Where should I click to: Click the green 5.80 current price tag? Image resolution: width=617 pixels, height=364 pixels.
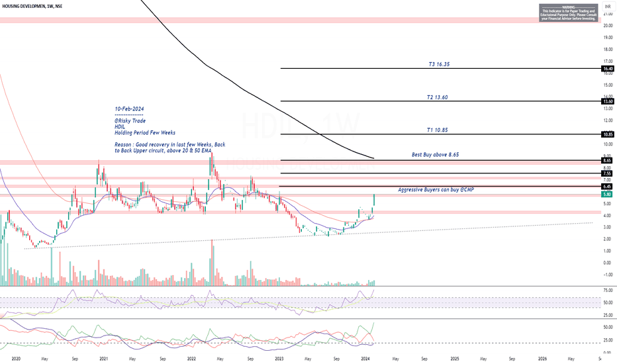coord(606,195)
